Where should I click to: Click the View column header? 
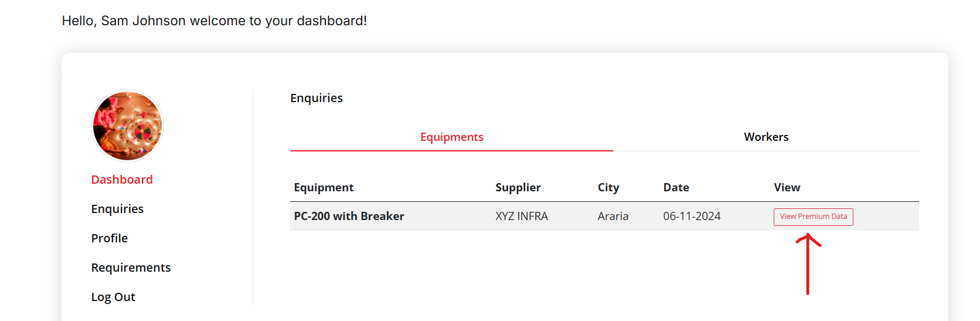(x=787, y=187)
